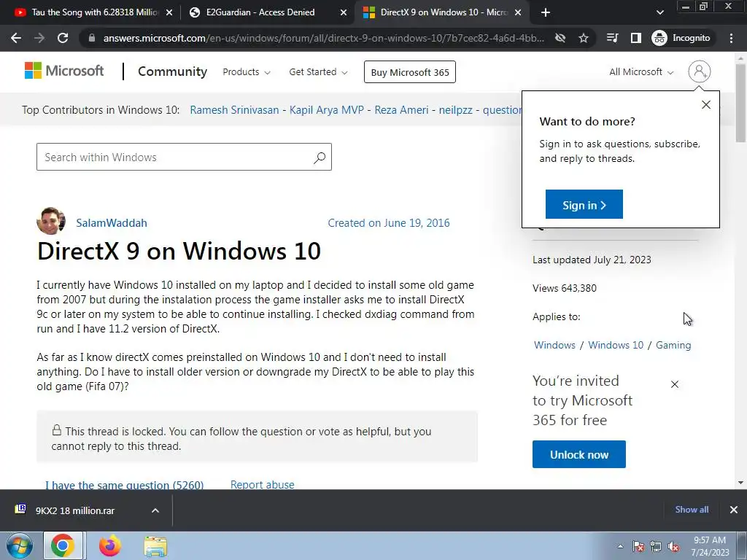The height and width of the screenshot is (560, 747).
Task: Click the Microsoft logo
Action: tap(64, 71)
